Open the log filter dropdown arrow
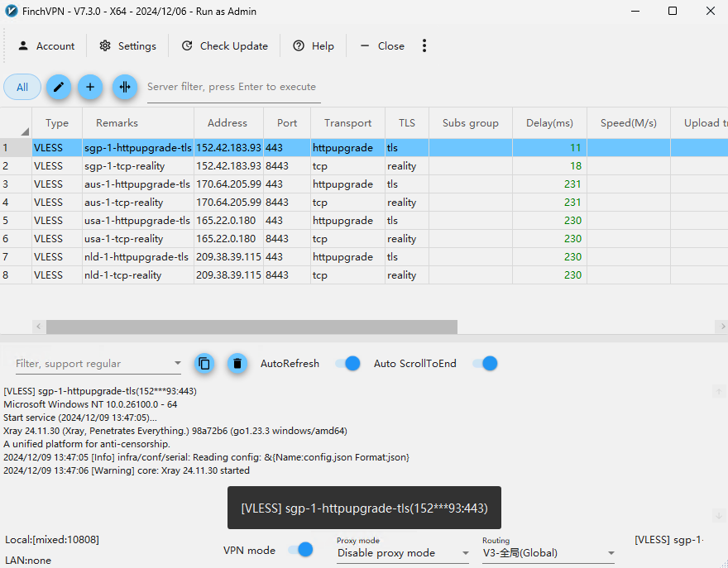 (177, 363)
